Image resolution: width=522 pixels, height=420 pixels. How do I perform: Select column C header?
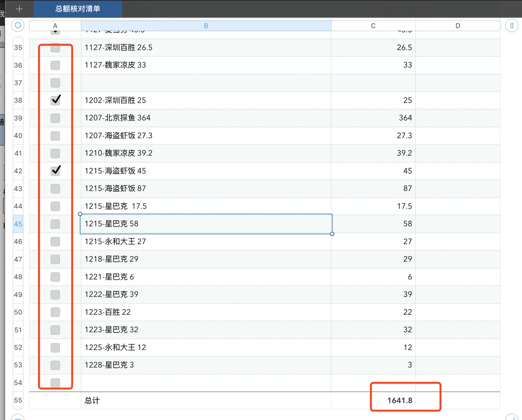pyautogui.click(x=373, y=26)
